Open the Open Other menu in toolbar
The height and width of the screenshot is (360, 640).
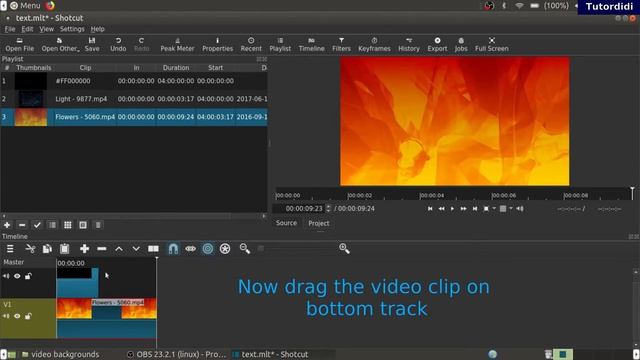pos(60,44)
